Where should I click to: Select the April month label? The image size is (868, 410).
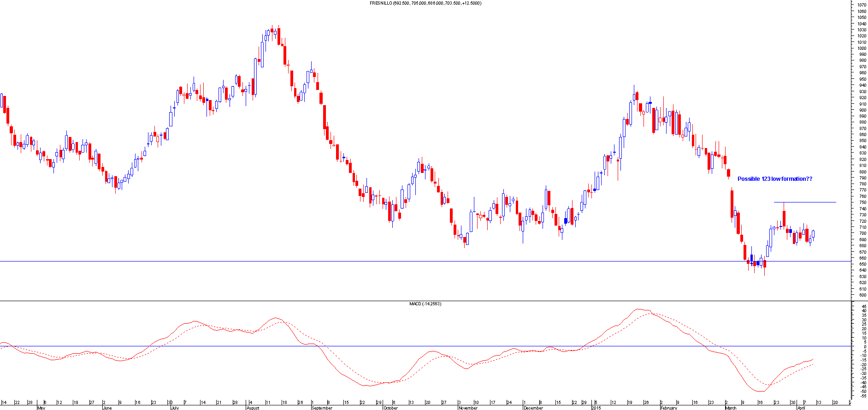(x=801, y=408)
